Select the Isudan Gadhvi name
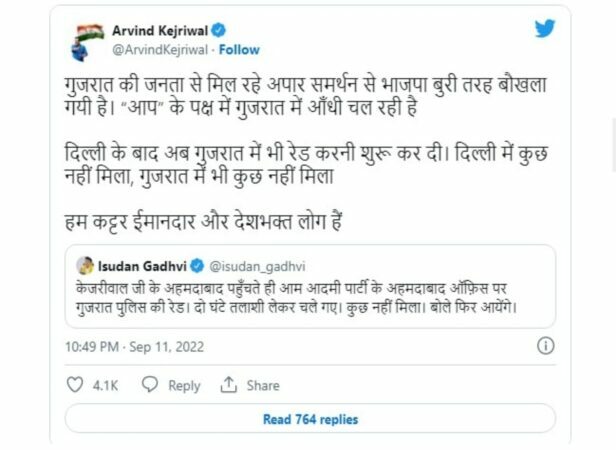 (144, 265)
